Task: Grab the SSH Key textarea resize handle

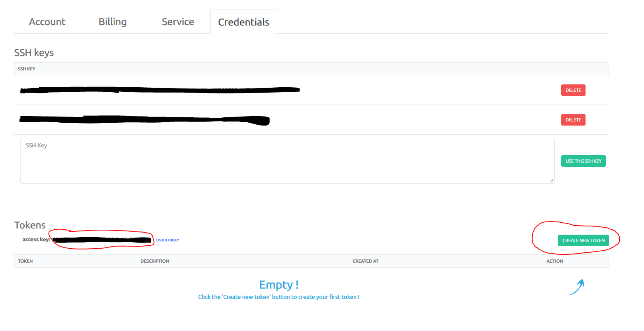Action: pos(551,181)
